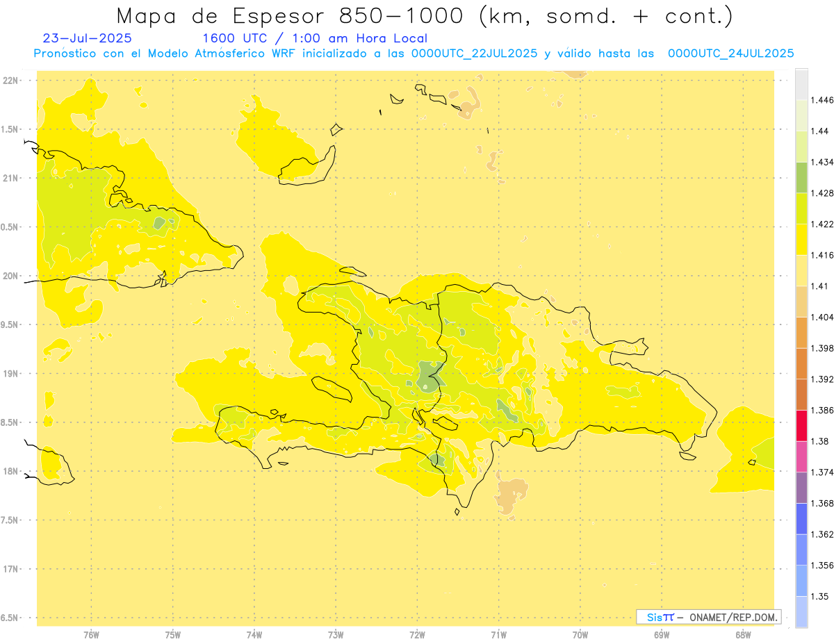
Task: Click the '6.5N' latitude tick label
Action: pyautogui.click(x=10, y=618)
